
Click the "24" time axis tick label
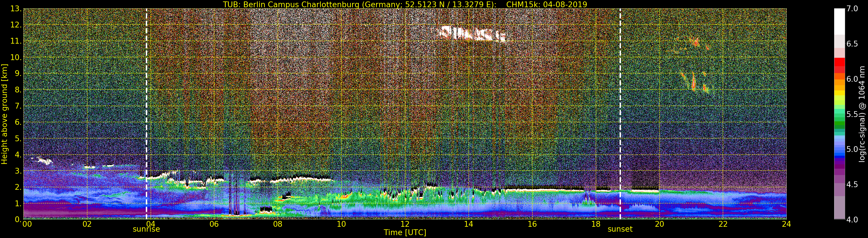[786, 224]
